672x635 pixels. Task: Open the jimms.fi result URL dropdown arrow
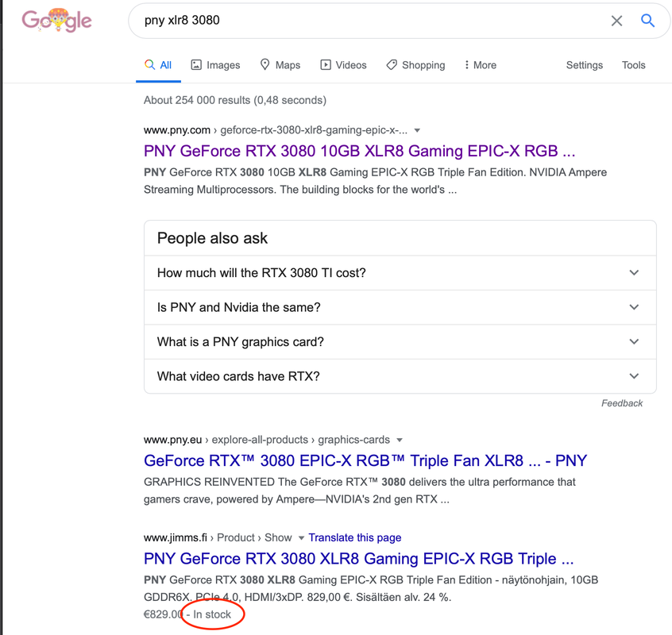[301, 538]
